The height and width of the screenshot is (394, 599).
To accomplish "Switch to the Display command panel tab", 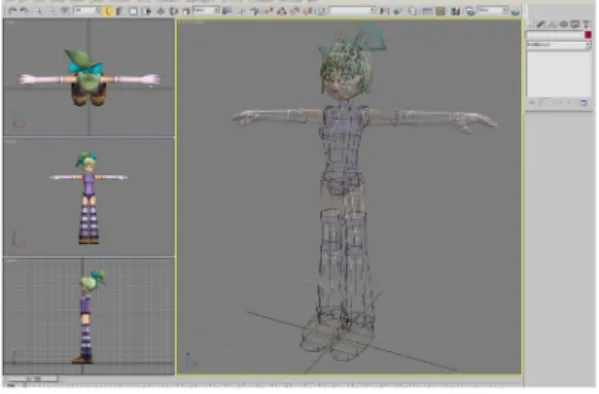I will [575, 24].
